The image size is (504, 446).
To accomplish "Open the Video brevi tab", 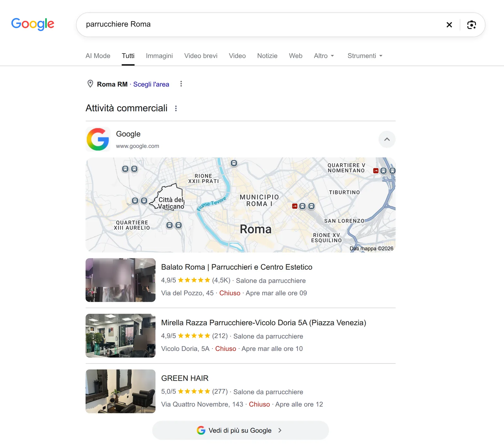I will tap(201, 56).
